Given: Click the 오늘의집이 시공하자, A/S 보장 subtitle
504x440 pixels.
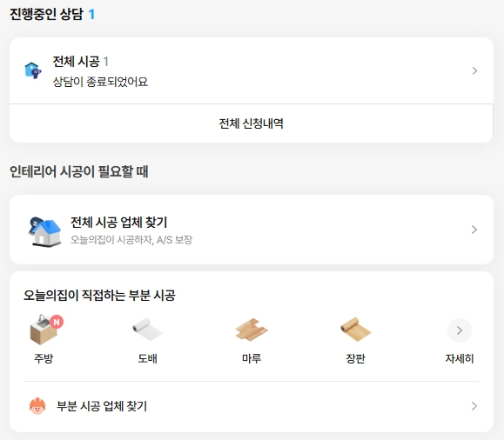Looking at the screenshot, I should pyautogui.click(x=131, y=240).
